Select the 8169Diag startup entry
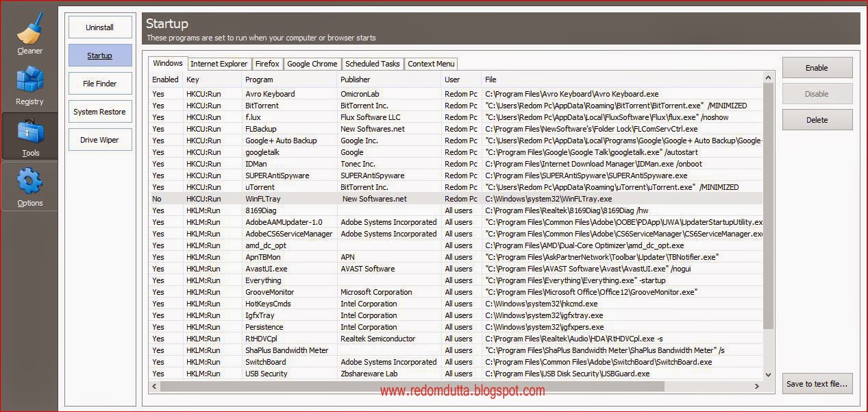Screen dimensions: 868x412 click(x=456, y=210)
